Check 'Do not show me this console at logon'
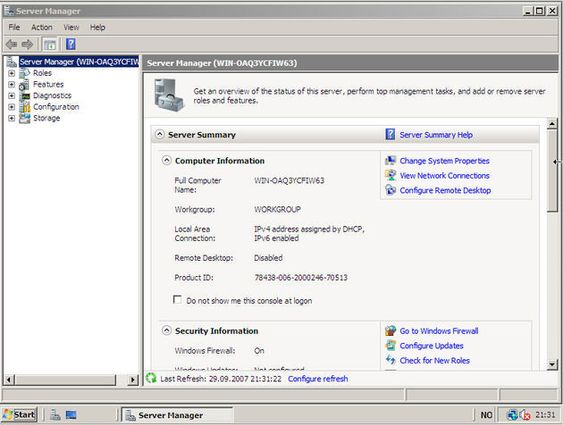563x425 pixels. click(177, 299)
